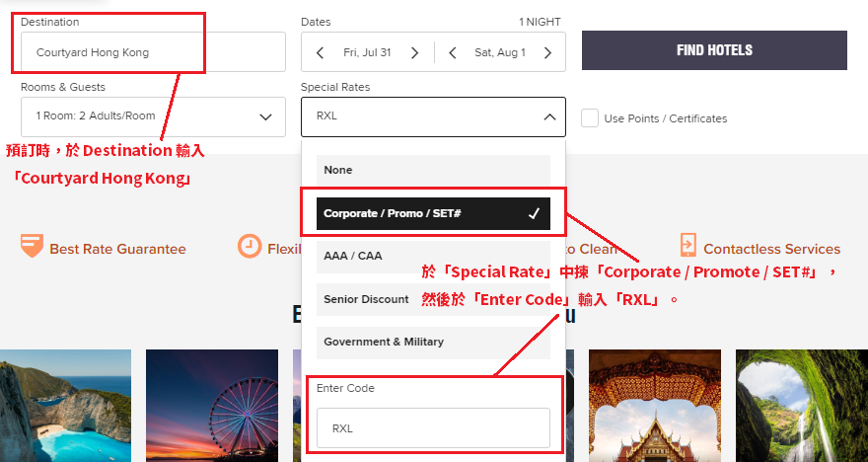868x462 pixels.
Task: Click the Best Rate Guarantee shield icon
Action: coord(32,246)
